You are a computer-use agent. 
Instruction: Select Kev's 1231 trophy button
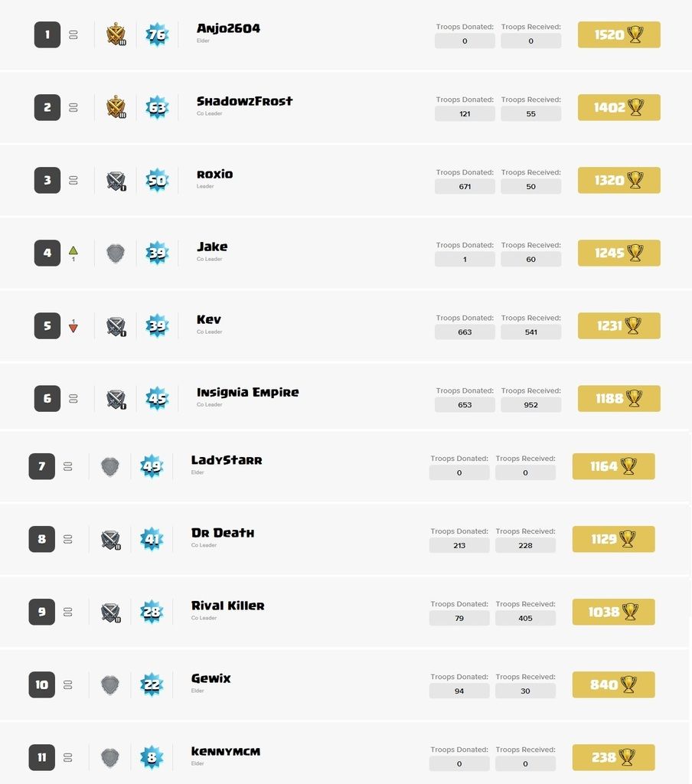[x=619, y=325]
